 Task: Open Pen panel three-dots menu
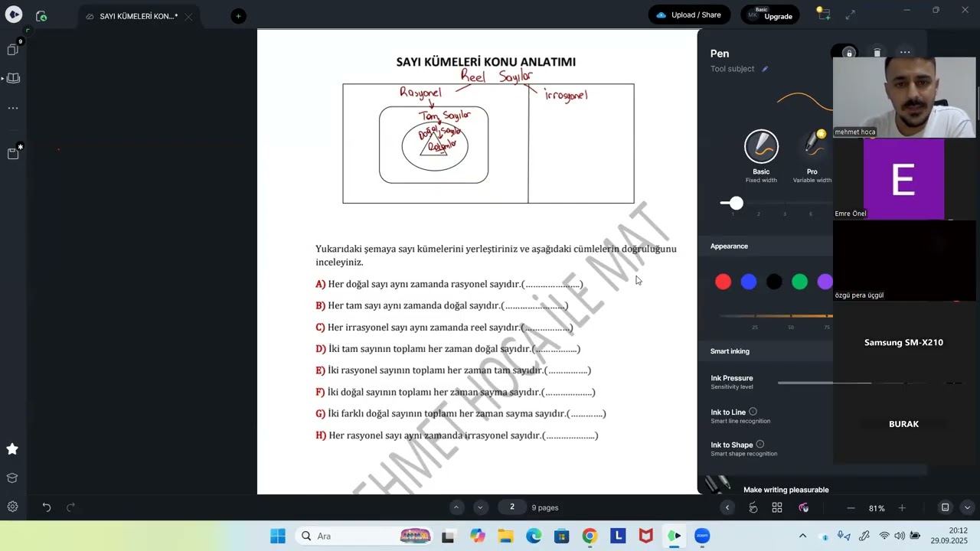point(905,52)
